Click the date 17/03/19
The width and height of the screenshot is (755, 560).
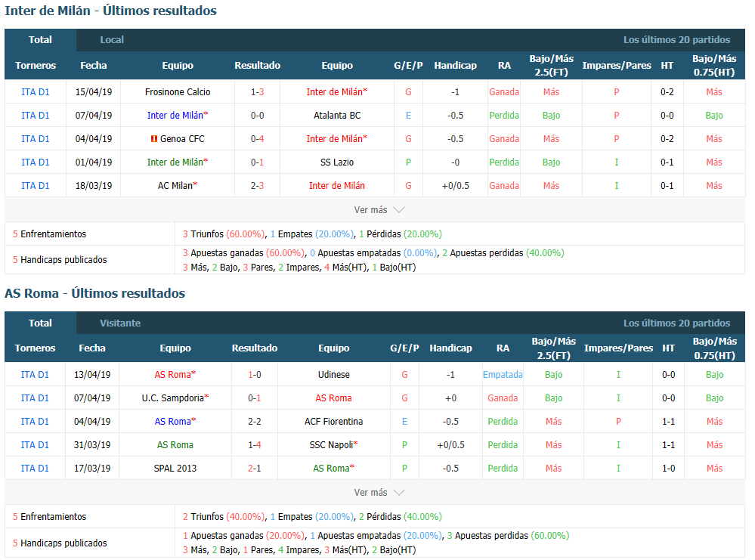pyautogui.click(x=92, y=469)
